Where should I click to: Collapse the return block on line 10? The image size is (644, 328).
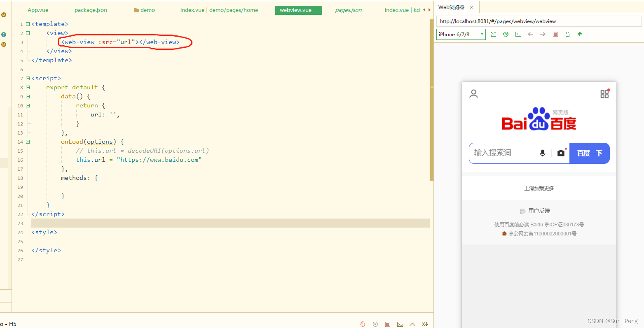28,106
